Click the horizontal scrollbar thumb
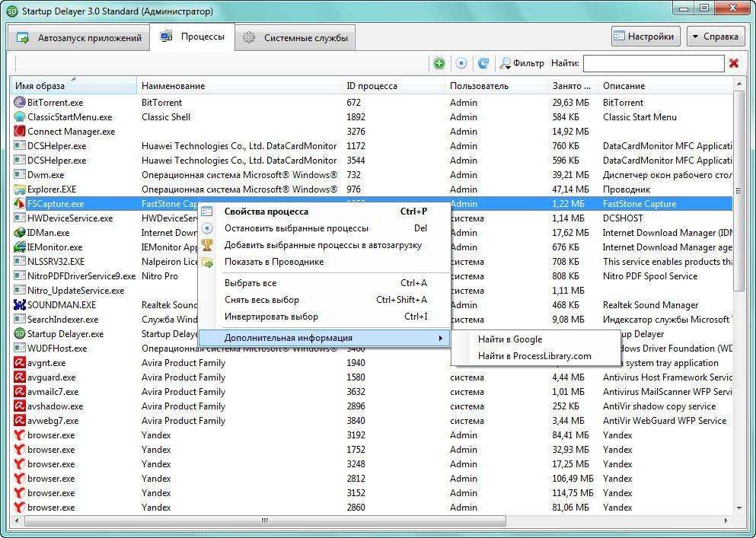This screenshot has width=756, height=538. point(265,520)
